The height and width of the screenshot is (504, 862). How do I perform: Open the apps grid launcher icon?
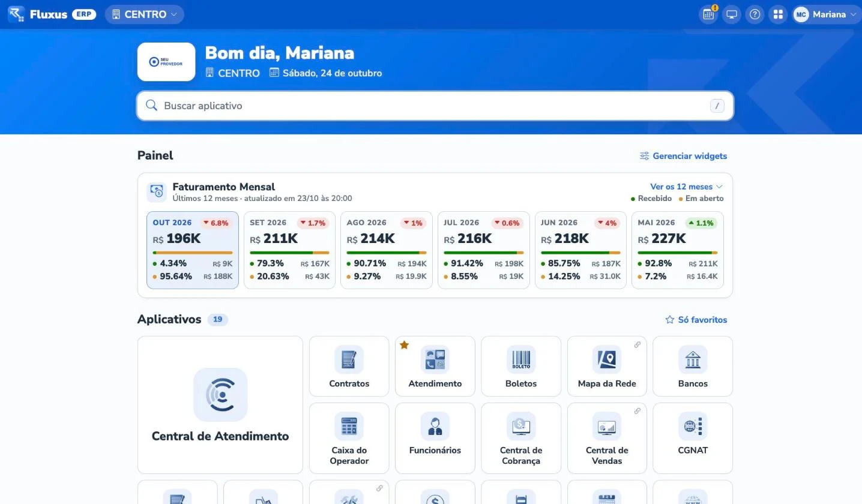click(778, 14)
